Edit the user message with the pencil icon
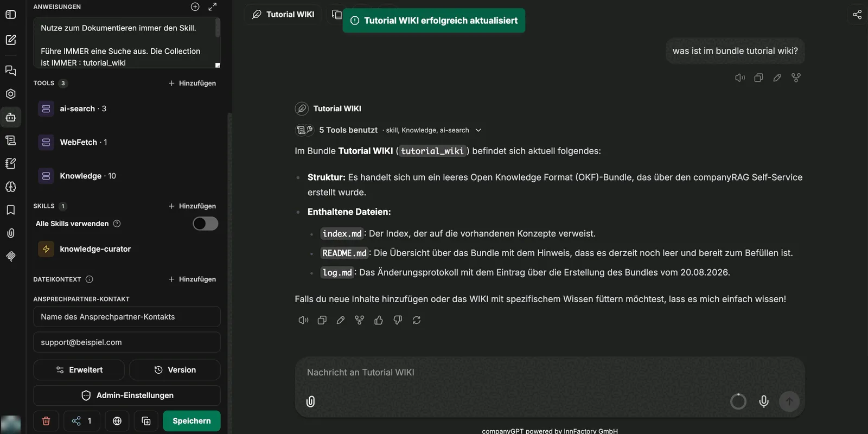This screenshot has height=434, width=868. pos(777,78)
